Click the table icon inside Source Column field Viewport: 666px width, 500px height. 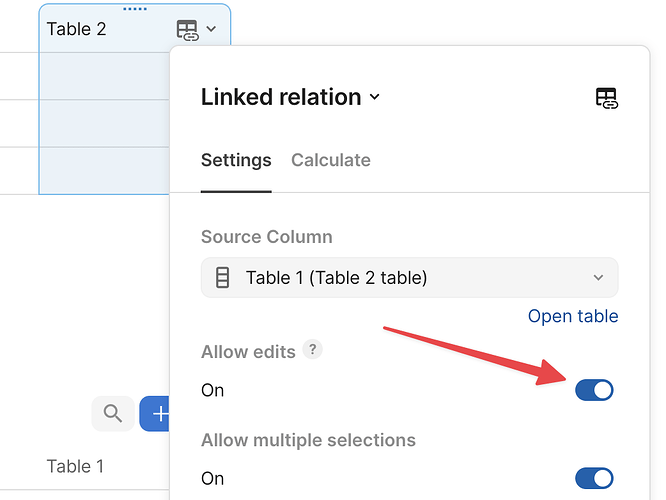click(x=223, y=278)
